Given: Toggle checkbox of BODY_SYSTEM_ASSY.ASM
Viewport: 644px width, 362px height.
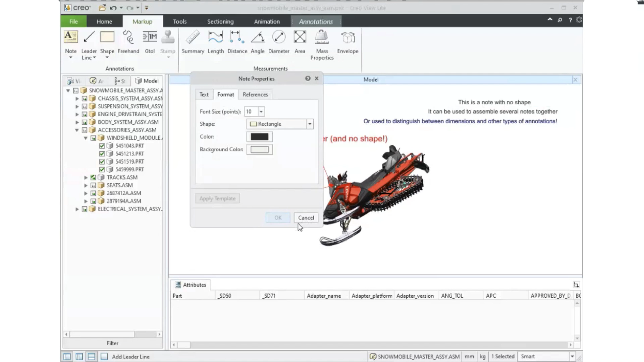Looking at the screenshot, I should click(x=85, y=122).
